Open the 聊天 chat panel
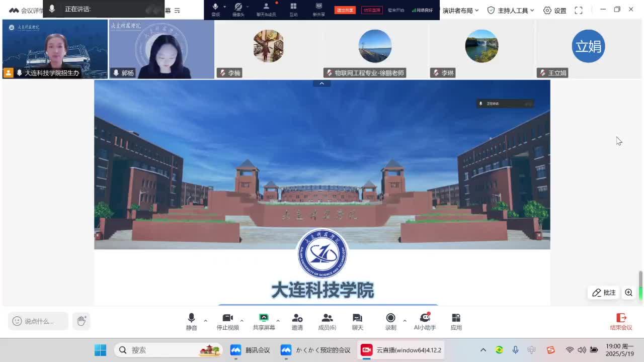Viewport: 644px width, 362px height. (357, 322)
